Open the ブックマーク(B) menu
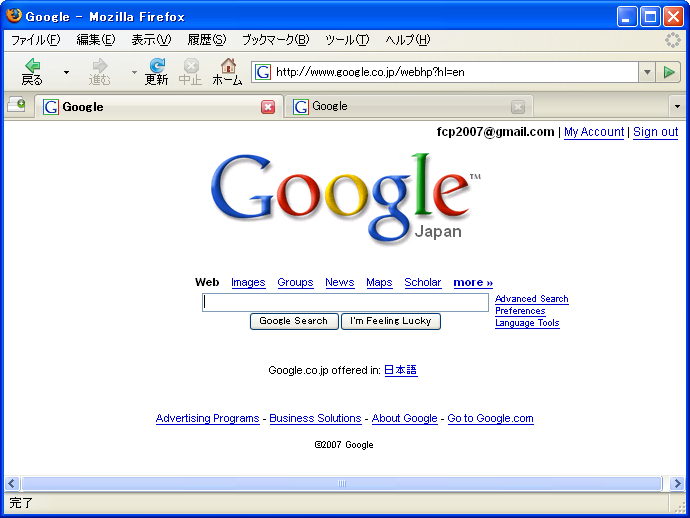 point(276,40)
